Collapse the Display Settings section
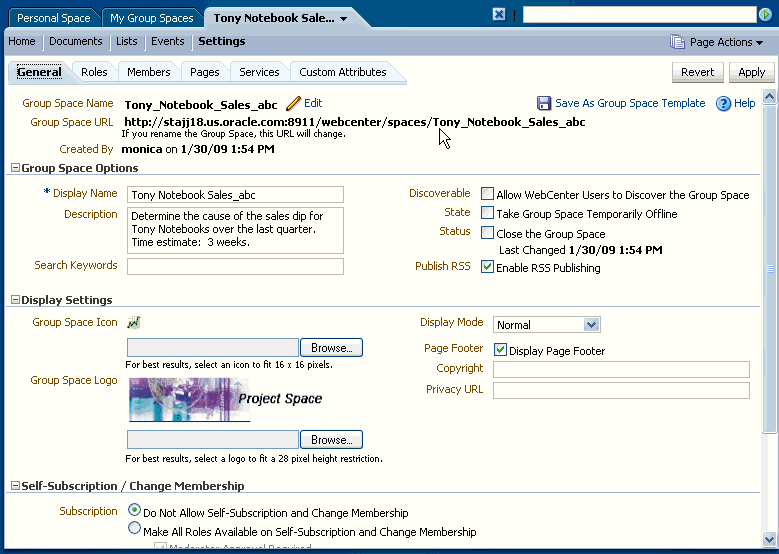The height and width of the screenshot is (554, 779). tap(15, 300)
